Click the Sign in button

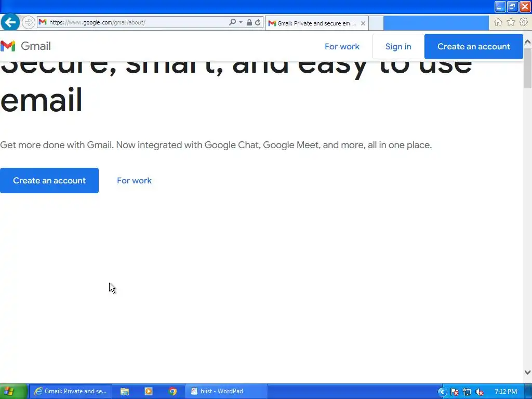click(x=398, y=46)
